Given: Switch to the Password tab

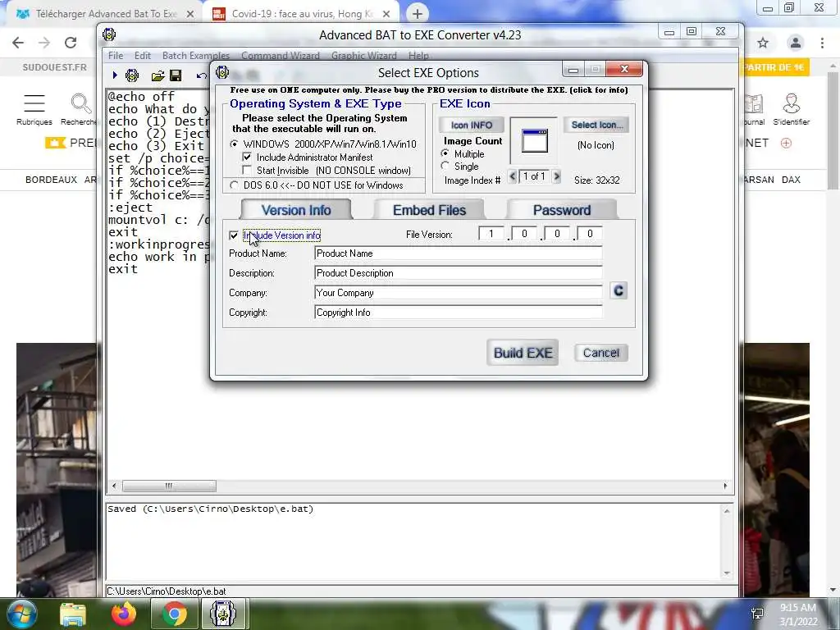Looking at the screenshot, I should tap(561, 210).
